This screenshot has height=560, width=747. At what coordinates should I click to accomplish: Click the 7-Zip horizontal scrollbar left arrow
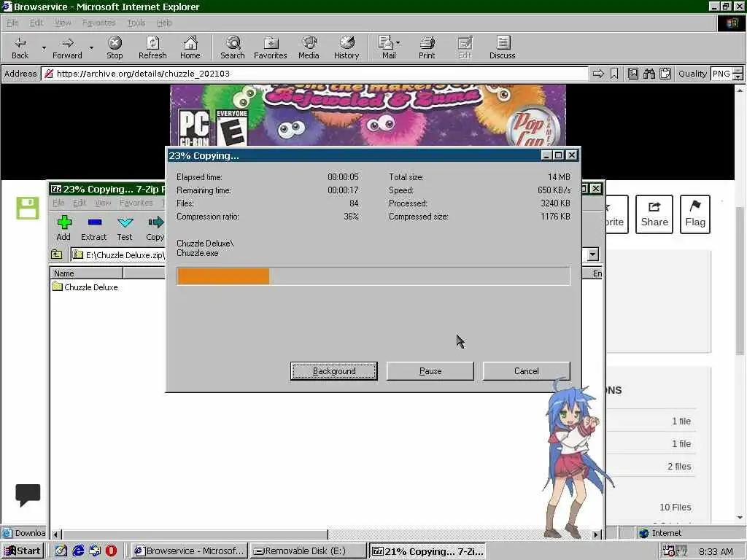(56, 534)
